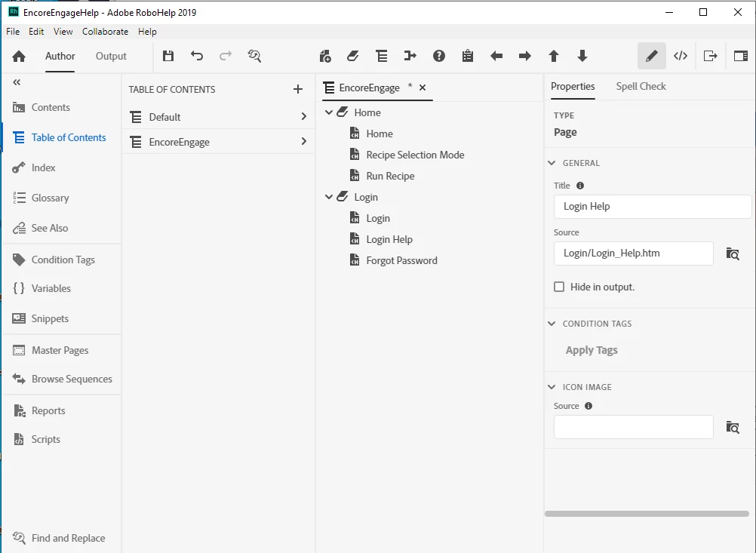Undo the last action
Image resolution: width=756 pixels, height=553 pixels.
click(x=197, y=56)
